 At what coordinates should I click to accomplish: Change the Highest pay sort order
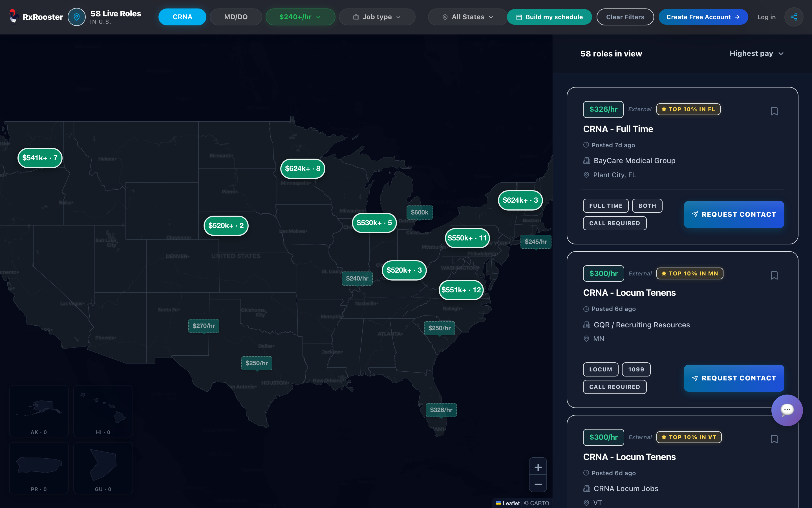tap(756, 53)
